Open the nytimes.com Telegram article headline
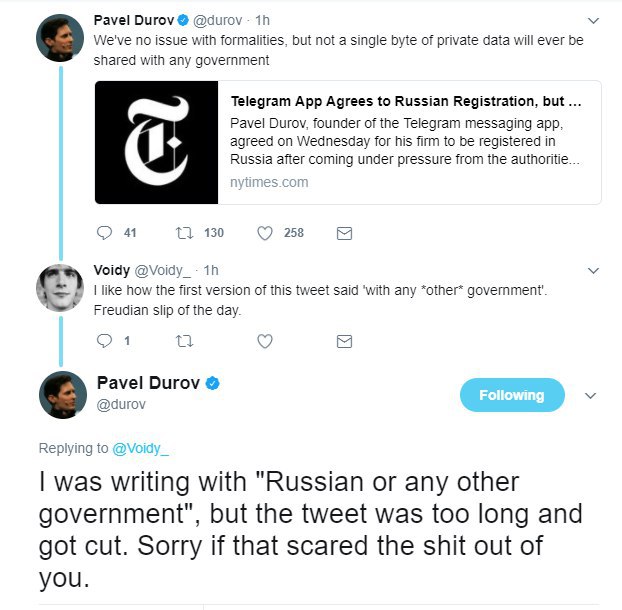Viewport: 622px width, 610px height. 405,102
